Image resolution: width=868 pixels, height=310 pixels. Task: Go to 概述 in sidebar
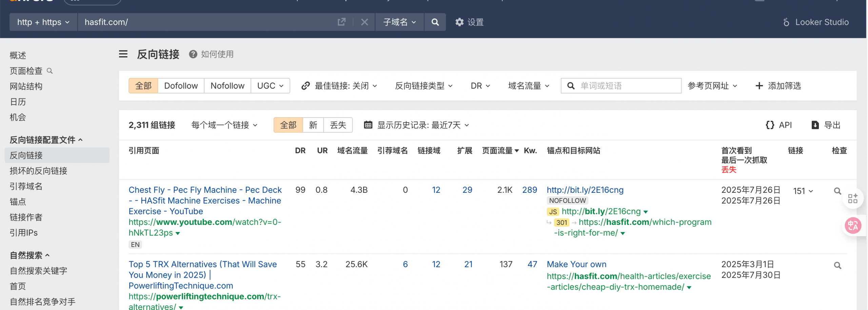coord(18,55)
